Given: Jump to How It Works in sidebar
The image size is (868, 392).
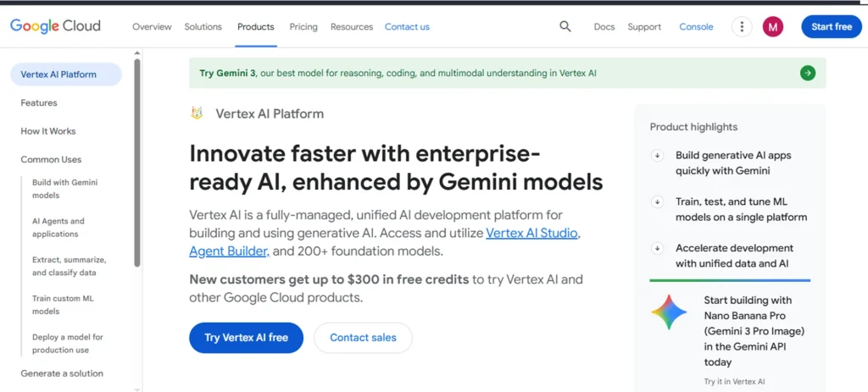Looking at the screenshot, I should click(48, 131).
